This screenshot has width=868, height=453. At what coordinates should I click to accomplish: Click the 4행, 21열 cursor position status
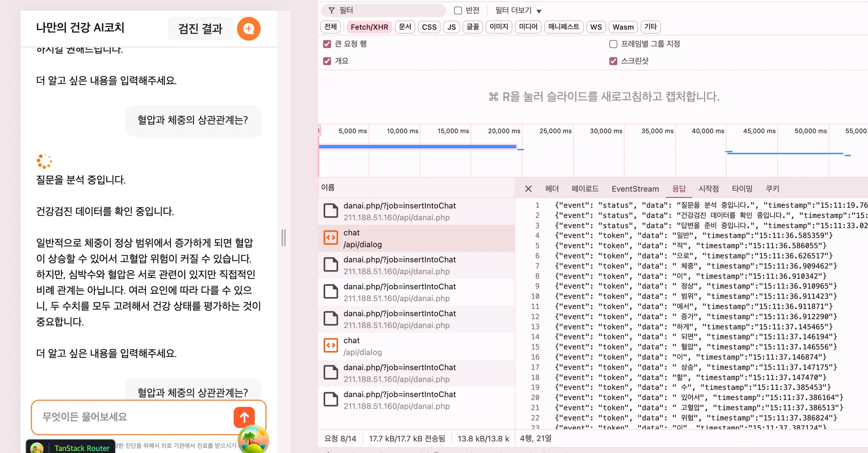pyautogui.click(x=536, y=439)
